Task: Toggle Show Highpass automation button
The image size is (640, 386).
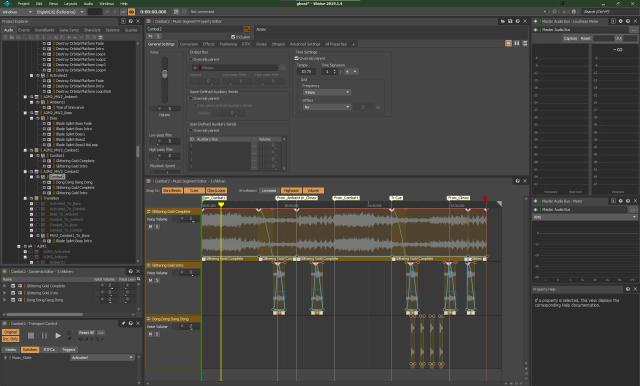Action: [291, 191]
